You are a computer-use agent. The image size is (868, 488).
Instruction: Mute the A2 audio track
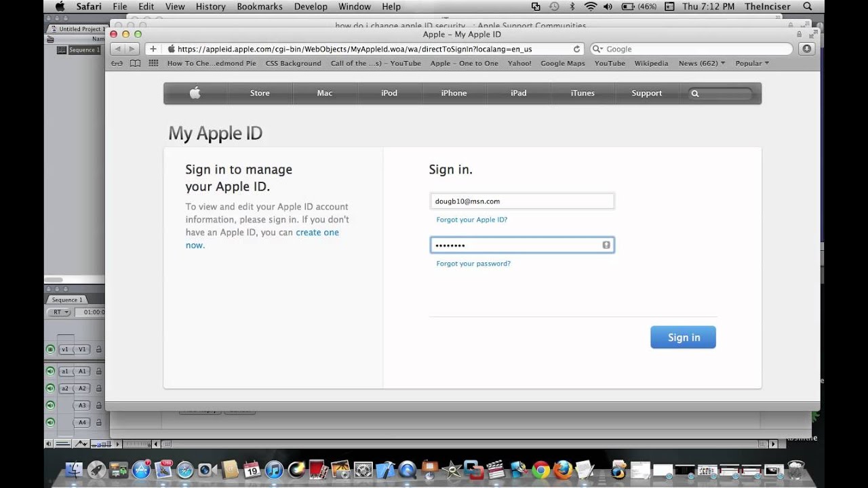tap(50, 388)
